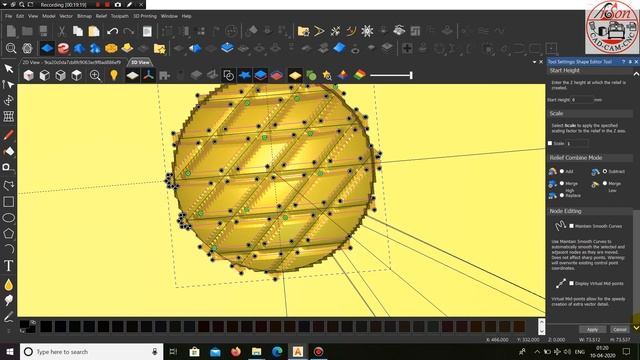Image resolution: width=640 pixels, height=360 pixels.
Task: Click the help question mark in Tool Settings
Action: tap(623, 62)
